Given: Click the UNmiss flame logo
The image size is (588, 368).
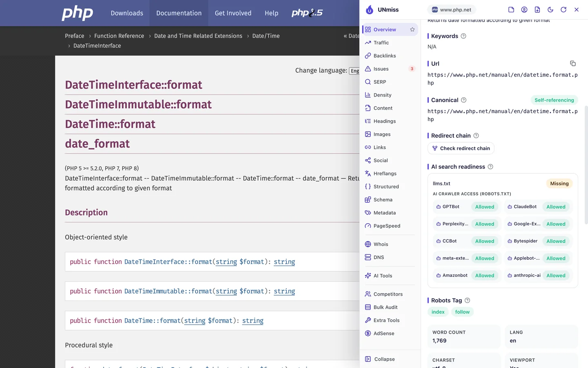Looking at the screenshot, I should (370, 9).
